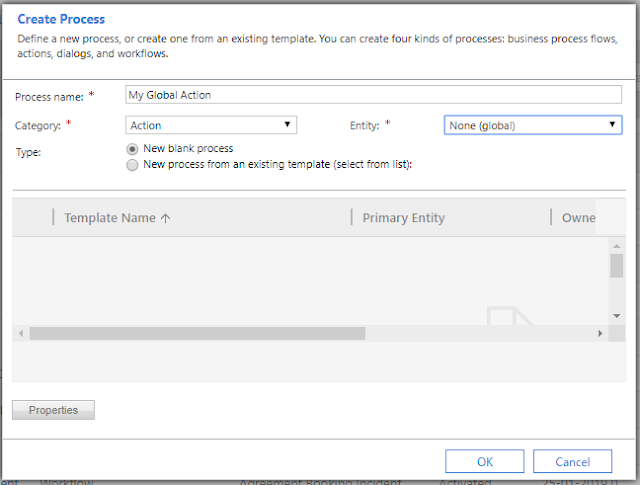The image size is (640, 485).
Task: Click the horizontal scrollbar right arrow
Action: pos(600,333)
